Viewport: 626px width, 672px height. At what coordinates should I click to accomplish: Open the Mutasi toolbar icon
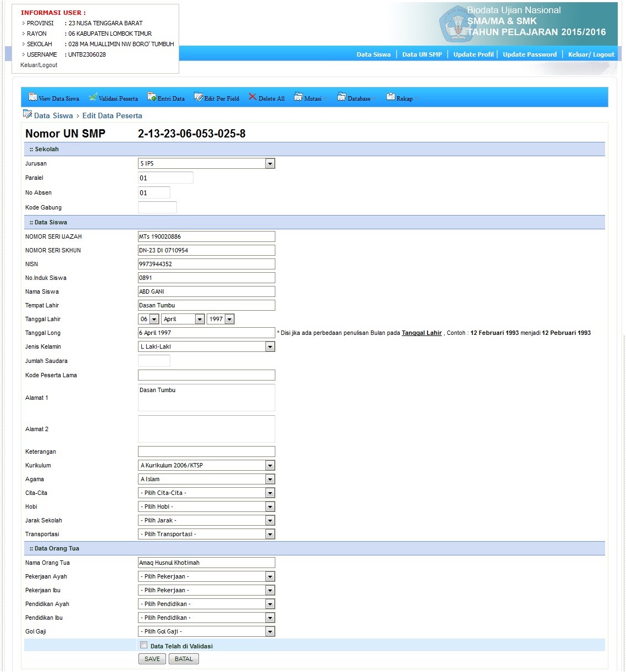pyautogui.click(x=309, y=97)
